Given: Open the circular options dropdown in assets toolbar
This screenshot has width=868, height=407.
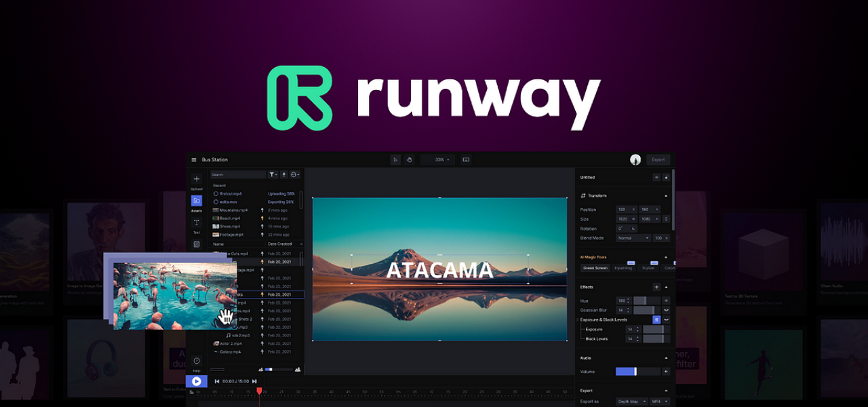Looking at the screenshot, I should (x=295, y=175).
